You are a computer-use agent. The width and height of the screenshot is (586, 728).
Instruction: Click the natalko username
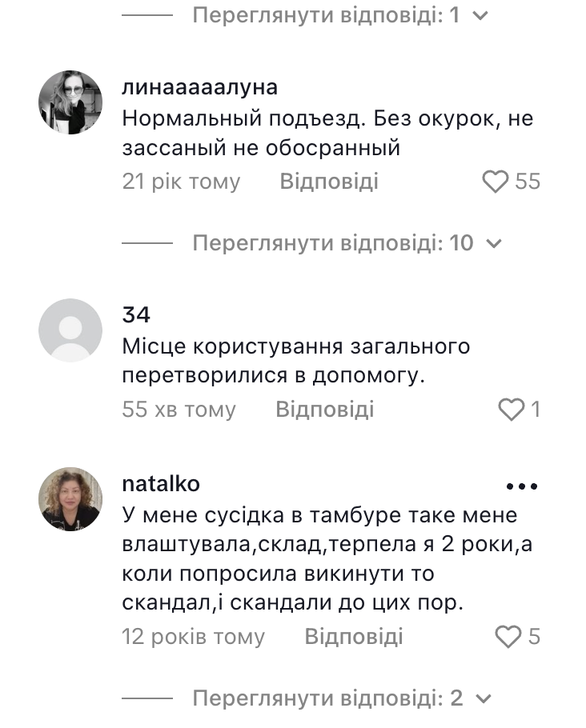coord(161,484)
